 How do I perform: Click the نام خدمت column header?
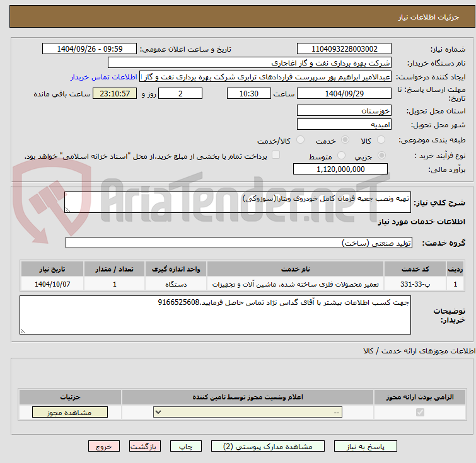296,269
